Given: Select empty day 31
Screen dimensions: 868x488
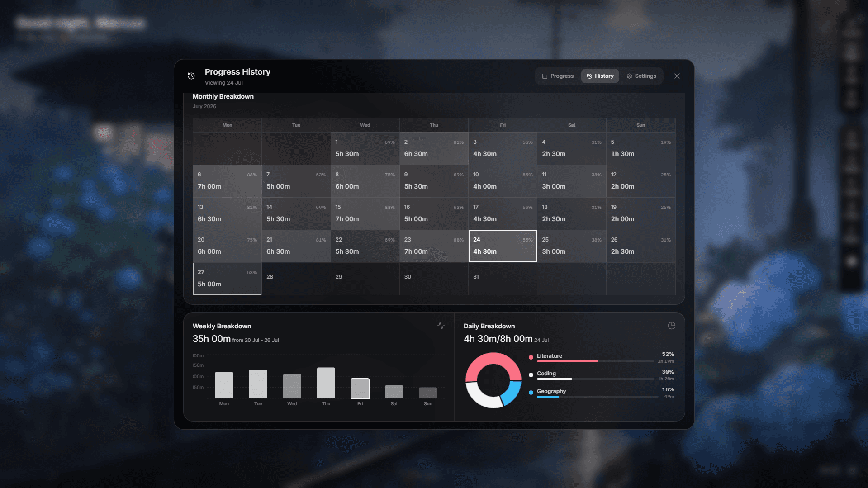Looking at the screenshot, I should pyautogui.click(x=503, y=279).
